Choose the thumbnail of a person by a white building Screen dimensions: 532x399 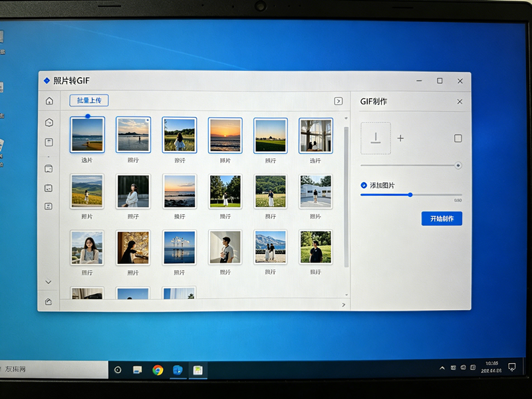315,192
